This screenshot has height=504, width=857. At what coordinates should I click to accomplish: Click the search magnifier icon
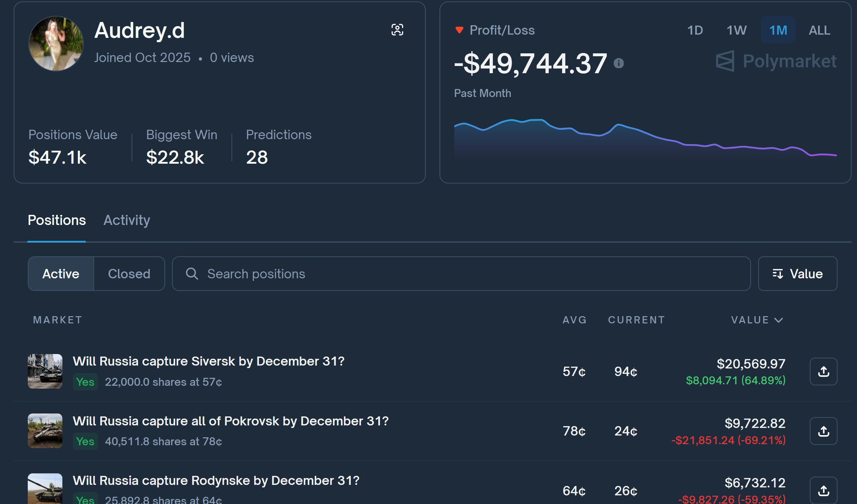tap(192, 274)
